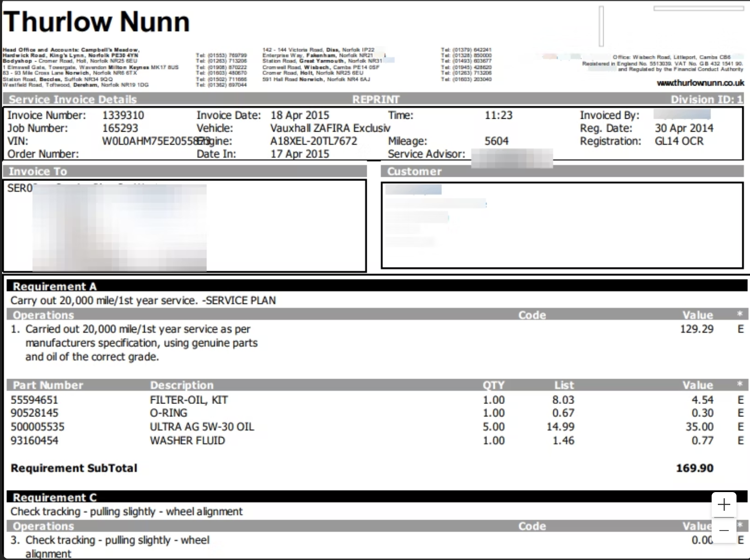Click quantity 5.00 for the oil
The width and height of the screenshot is (750, 560).
(x=493, y=427)
